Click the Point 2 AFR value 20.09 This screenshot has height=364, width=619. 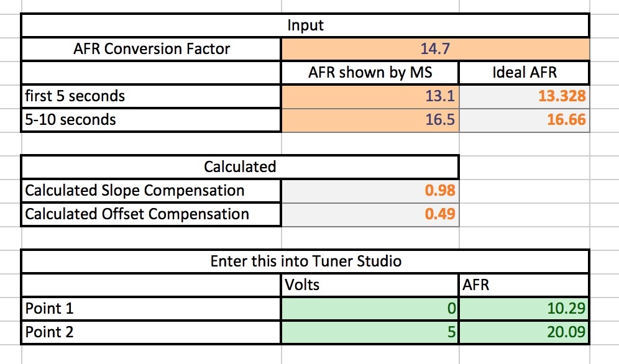click(523, 332)
